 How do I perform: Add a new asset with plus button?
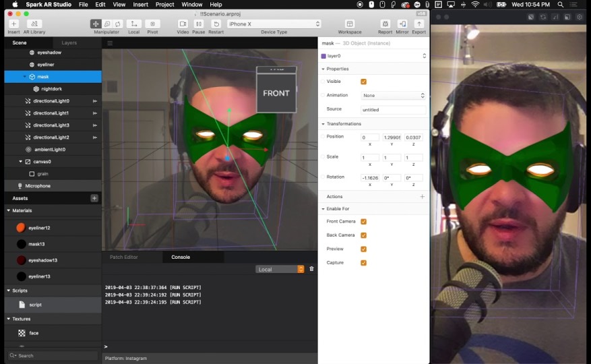coord(94,198)
